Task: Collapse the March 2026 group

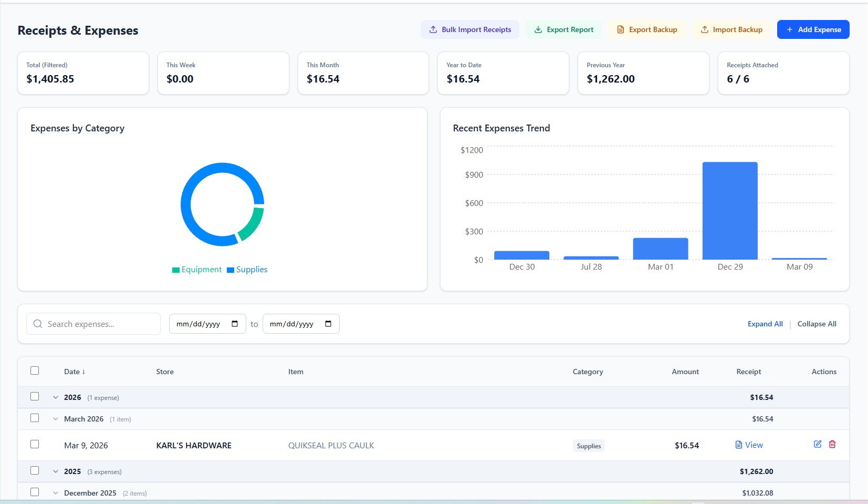Action: point(56,419)
